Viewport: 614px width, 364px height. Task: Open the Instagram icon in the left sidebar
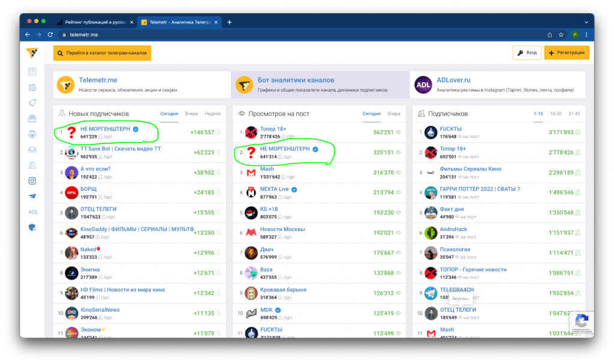point(32,181)
